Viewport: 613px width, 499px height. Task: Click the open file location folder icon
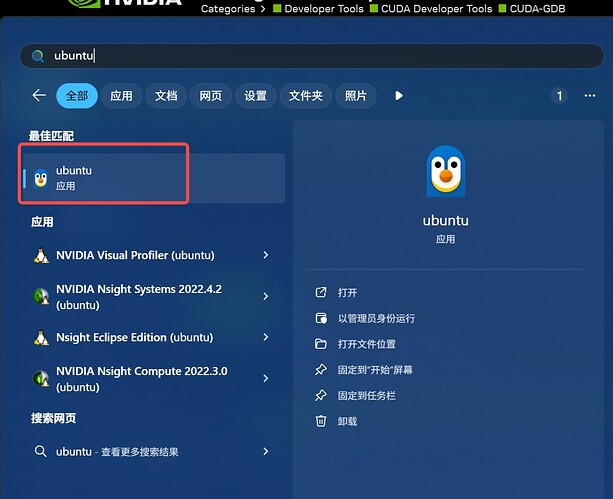tap(321, 344)
